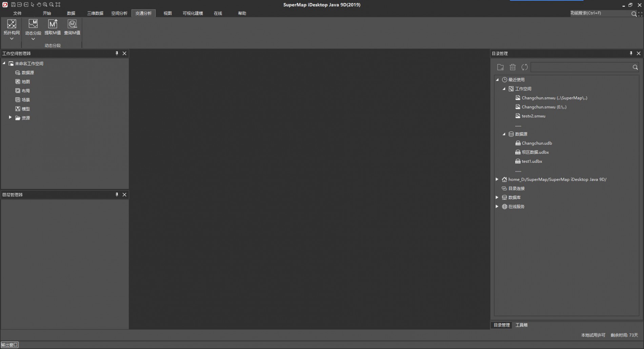Click the trash delete icon in 目录管理
This screenshot has width=644, height=349.
(x=512, y=67)
